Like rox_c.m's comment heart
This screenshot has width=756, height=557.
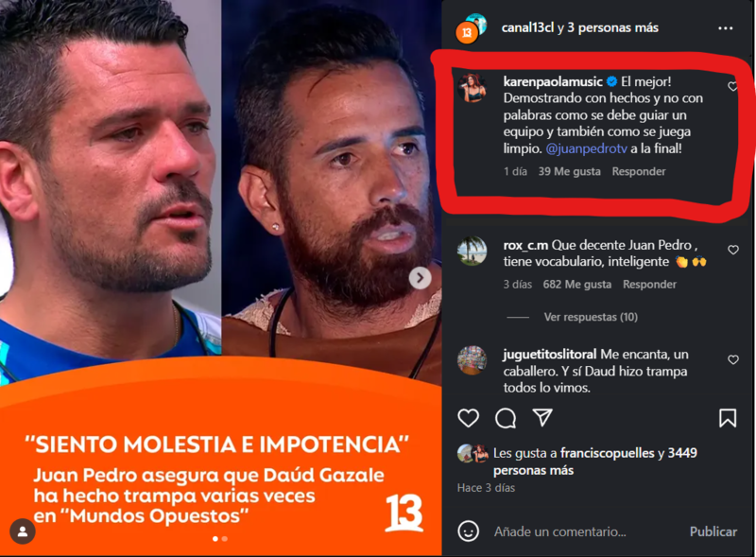tap(733, 250)
